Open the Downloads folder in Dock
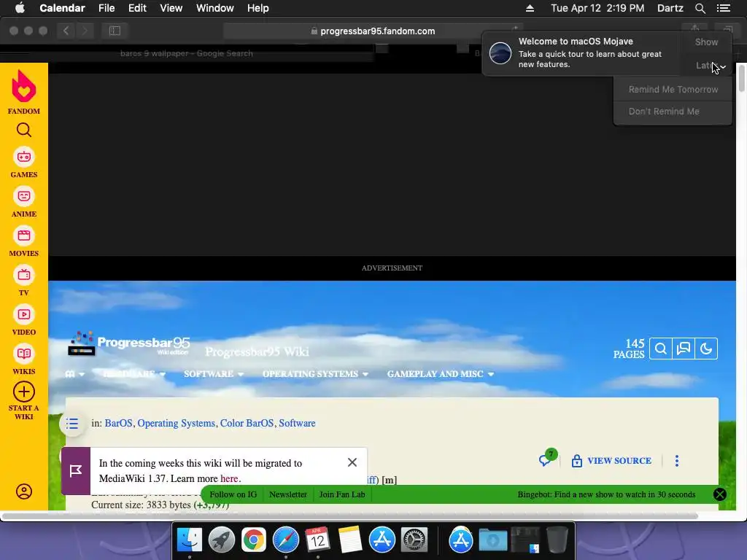Image resolution: width=747 pixels, height=560 pixels. pos(493,540)
